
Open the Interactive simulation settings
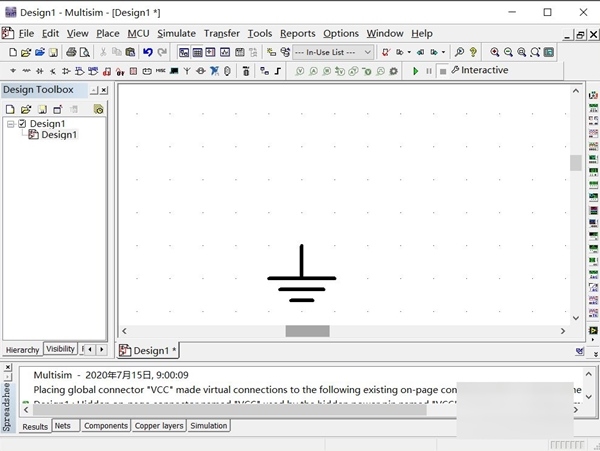tap(479, 71)
